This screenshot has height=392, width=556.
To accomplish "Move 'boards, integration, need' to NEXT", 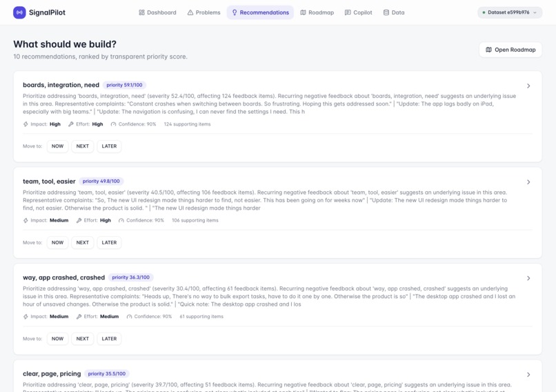I will pos(82,146).
